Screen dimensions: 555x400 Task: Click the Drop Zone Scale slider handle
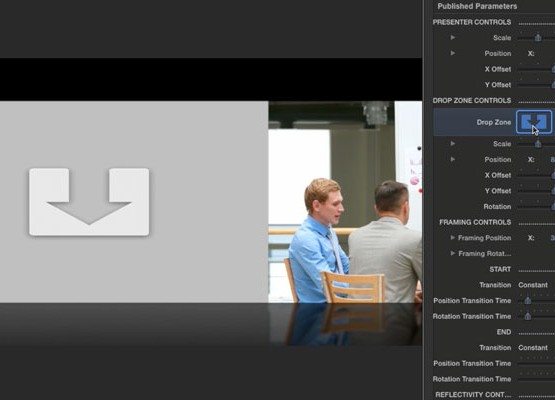pyautogui.click(x=538, y=144)
